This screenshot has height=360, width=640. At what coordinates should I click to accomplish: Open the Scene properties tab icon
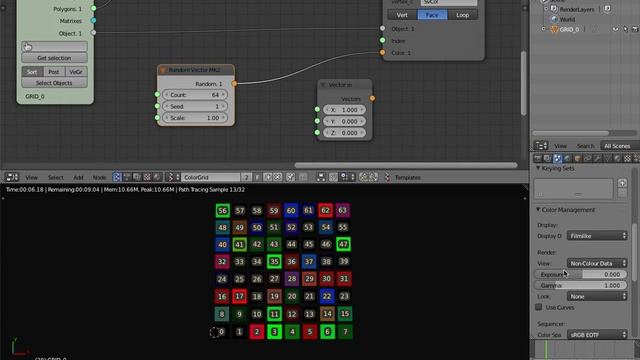click(x=558, y=158)
